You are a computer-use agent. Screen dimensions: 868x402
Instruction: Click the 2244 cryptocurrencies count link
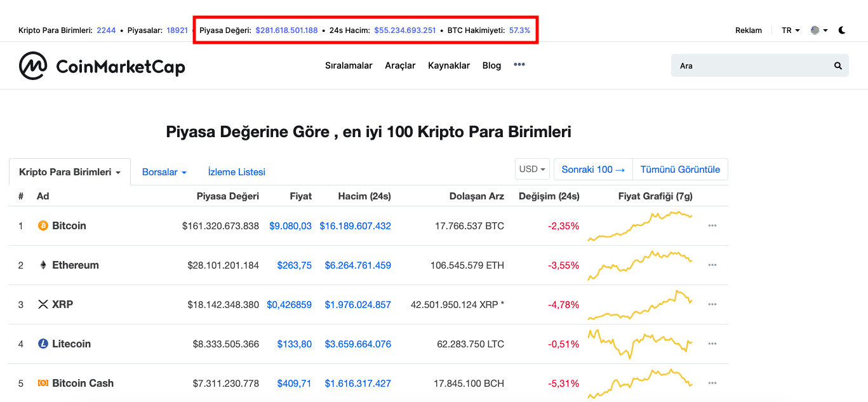[x=106, y=30]
